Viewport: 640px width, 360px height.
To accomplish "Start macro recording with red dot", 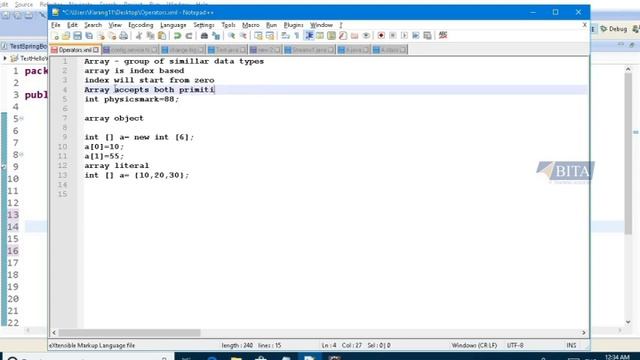I will pyautogui.click(x=381, y=36).
